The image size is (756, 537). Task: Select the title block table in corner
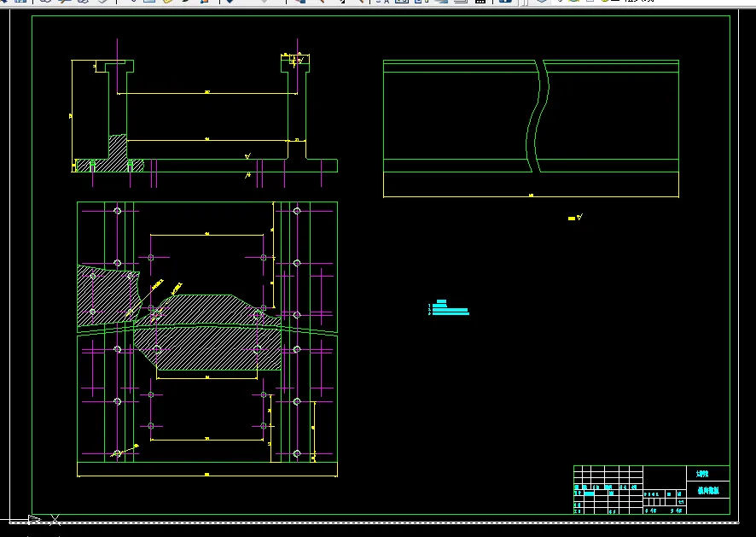click(x=651, y=490)
